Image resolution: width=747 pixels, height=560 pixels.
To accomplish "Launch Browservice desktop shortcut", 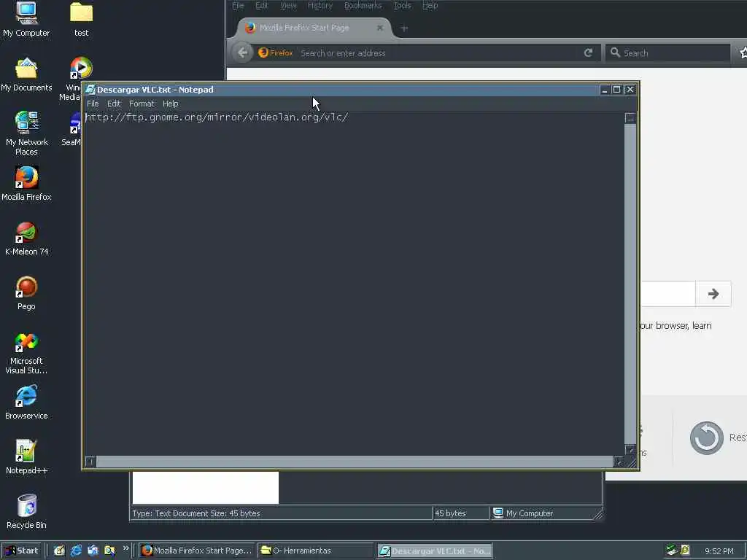I will click(26, 402).
